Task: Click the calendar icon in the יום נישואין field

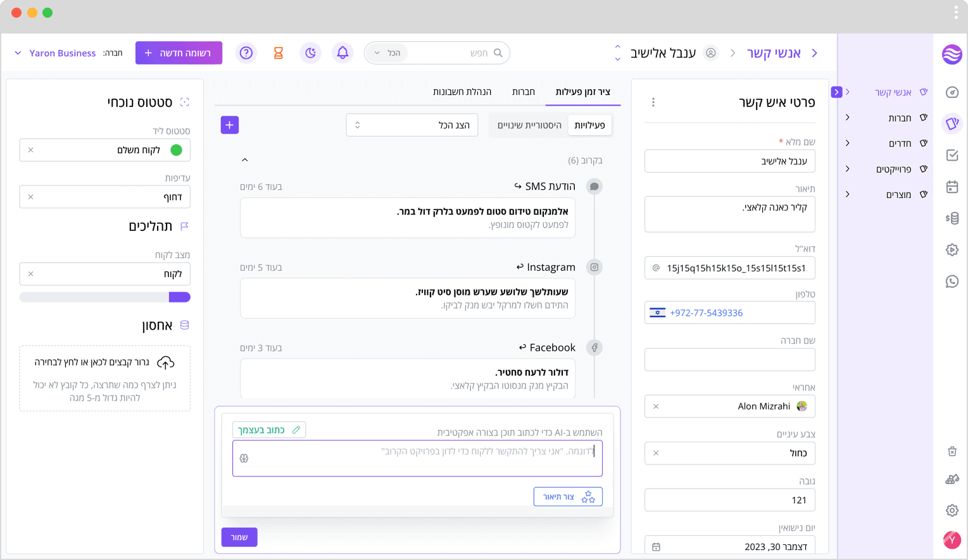Action: pyautogui.click(x=656, y=547)
